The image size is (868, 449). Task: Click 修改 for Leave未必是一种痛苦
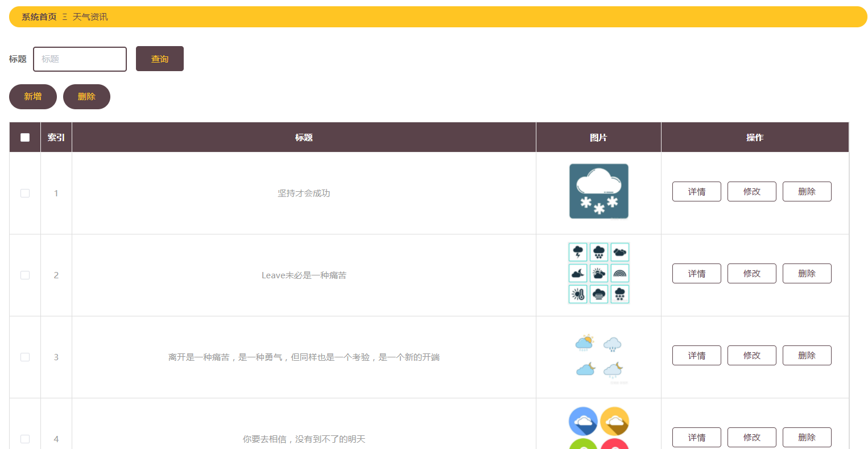coord(752,274)
